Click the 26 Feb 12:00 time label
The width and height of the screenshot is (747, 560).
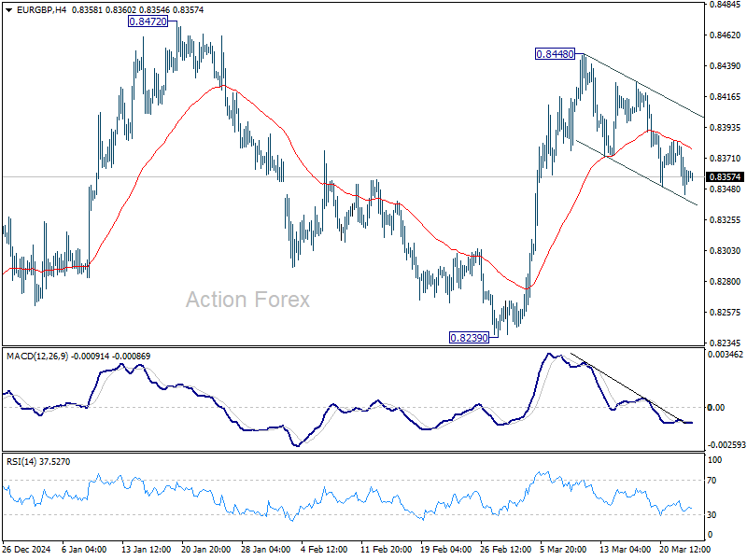506,550
